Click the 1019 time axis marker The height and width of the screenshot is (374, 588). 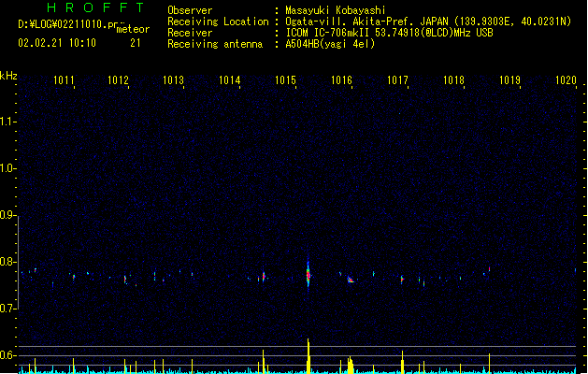point(510,80)
